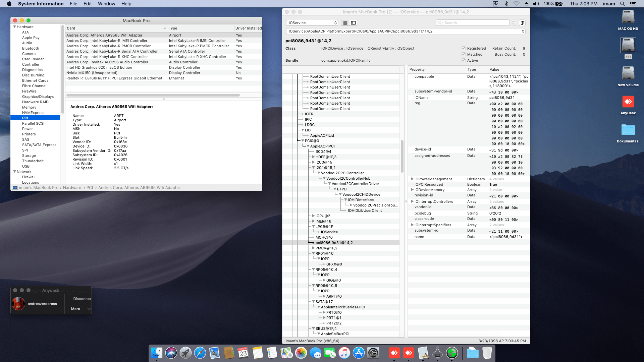Switch IORegistryExplorer to list view
Viewport: 644px width, 362px height.
pos(345,23)
